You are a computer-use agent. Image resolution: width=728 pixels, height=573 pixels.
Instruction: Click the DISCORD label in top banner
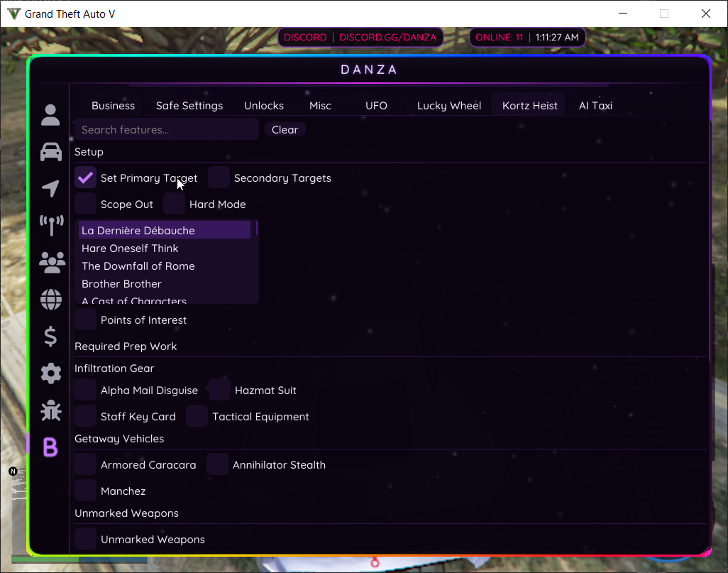[305, 37]
